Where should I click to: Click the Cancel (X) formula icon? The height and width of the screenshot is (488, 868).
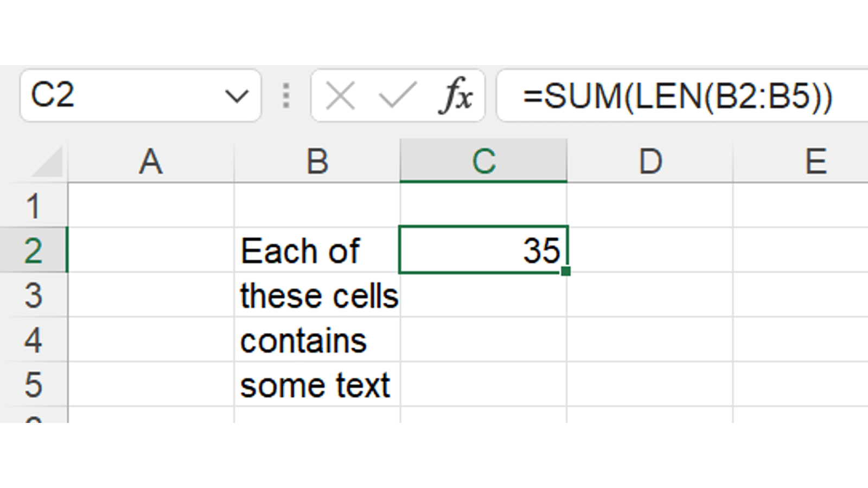tap(340, 96)
